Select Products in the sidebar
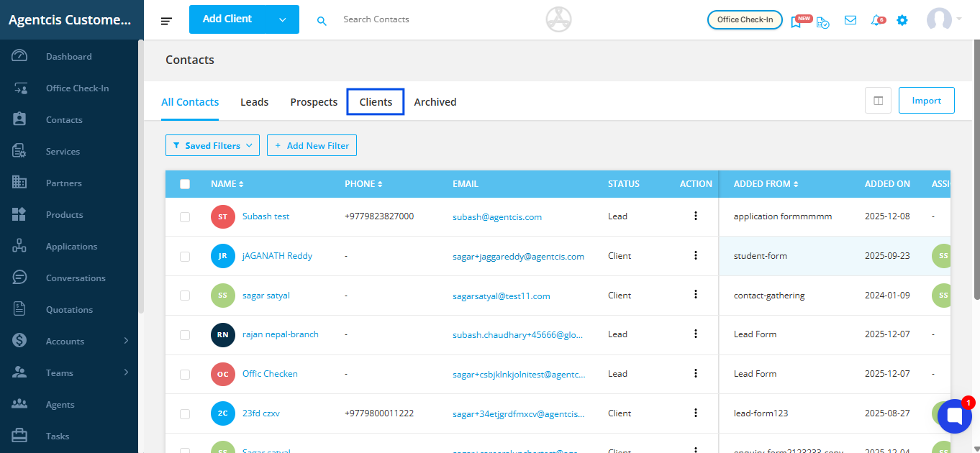 coord(64,215)
